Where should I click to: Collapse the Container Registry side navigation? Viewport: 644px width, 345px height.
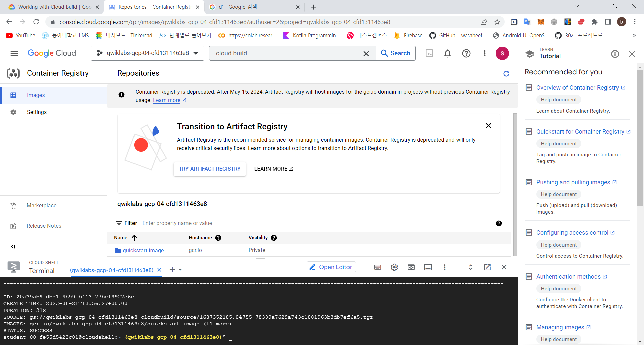(x=13, y=247)
